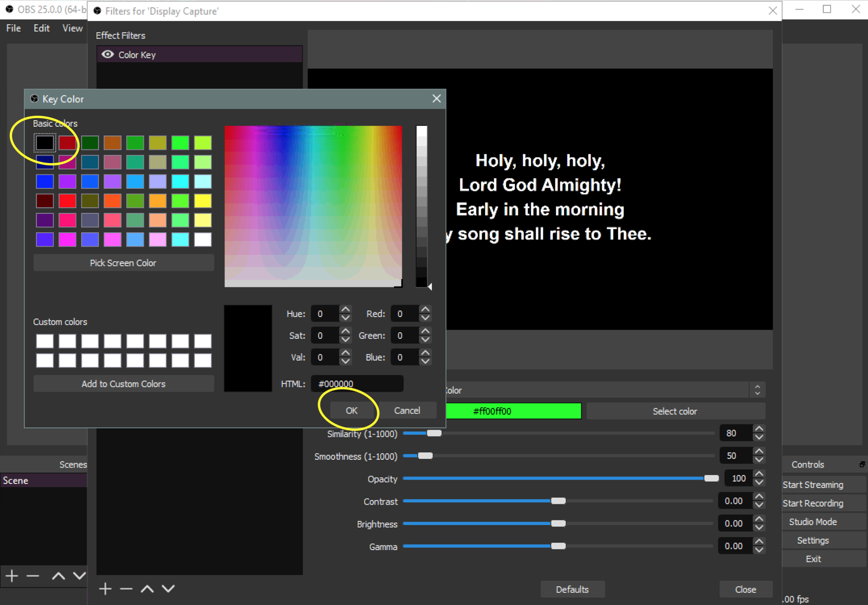
Task: Click the remove filter minus icon
Action: 126,589
